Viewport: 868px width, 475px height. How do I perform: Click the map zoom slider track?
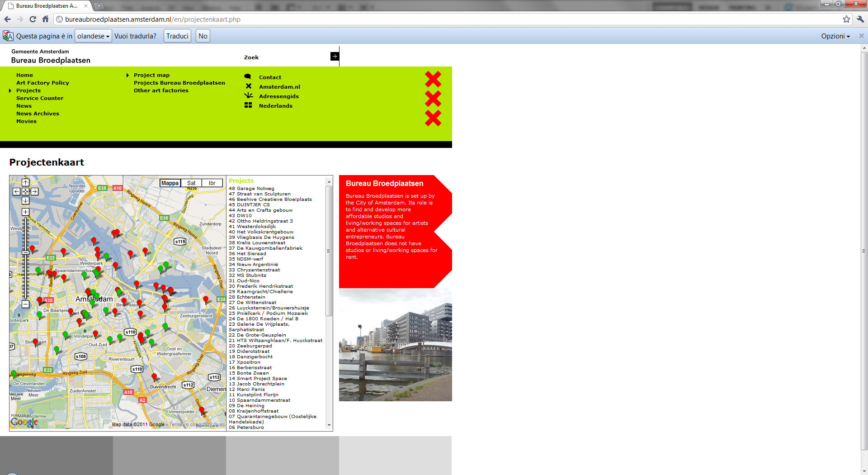point(25,258)
